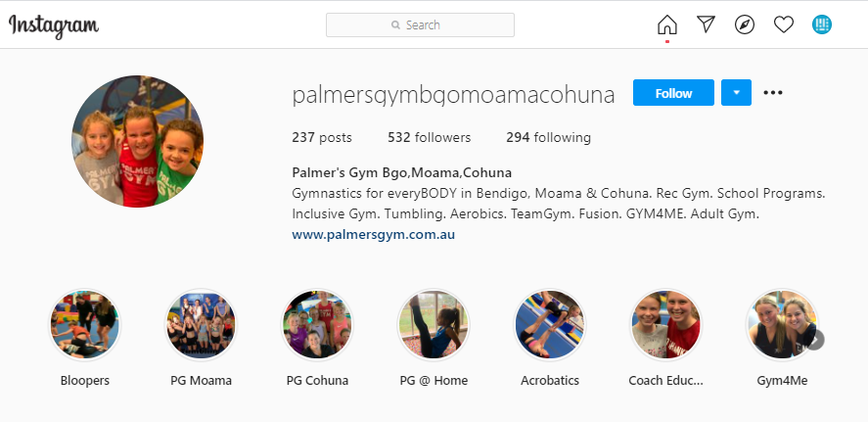Screen dimensions: 868x422
Task: Open the PG @ Home highlight
Action: coord(434,324)
